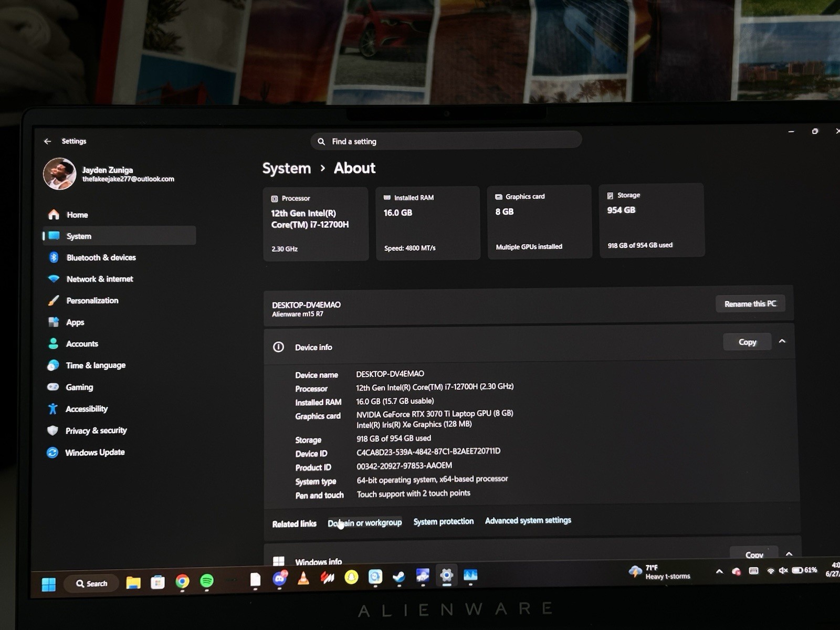Open the blue monitor-graph app in taskbar
840x630 pixels.
click(x=470, y=575)
